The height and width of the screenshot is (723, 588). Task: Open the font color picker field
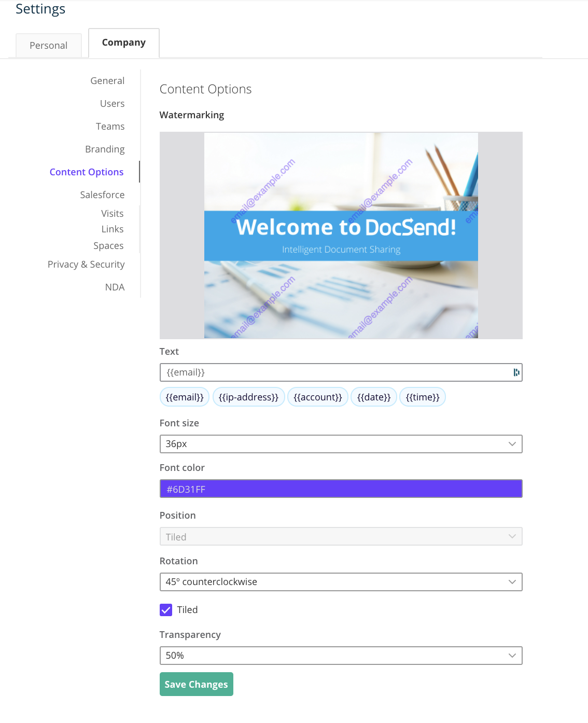[x=341, y=489]
